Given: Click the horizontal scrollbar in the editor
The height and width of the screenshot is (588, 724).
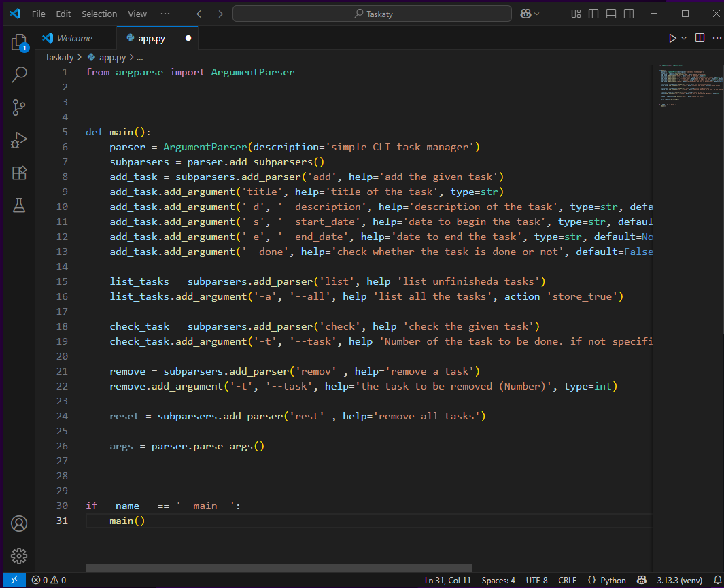Looking at the screenshot, I should coord(279,568).
